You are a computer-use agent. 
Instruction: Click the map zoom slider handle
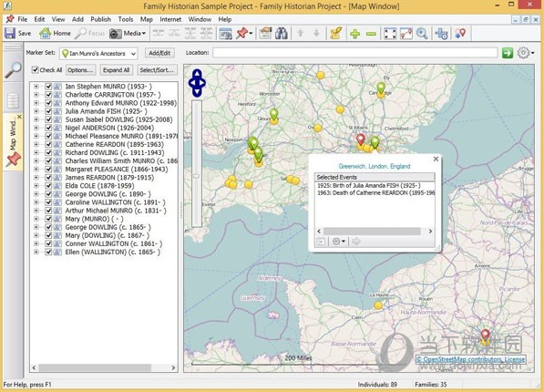tap(196, 176)
